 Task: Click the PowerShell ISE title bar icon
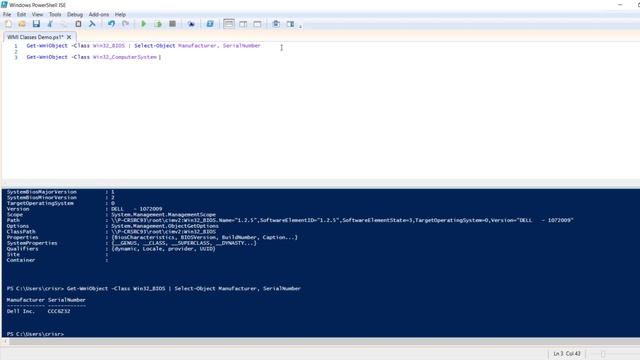point(4,5)
